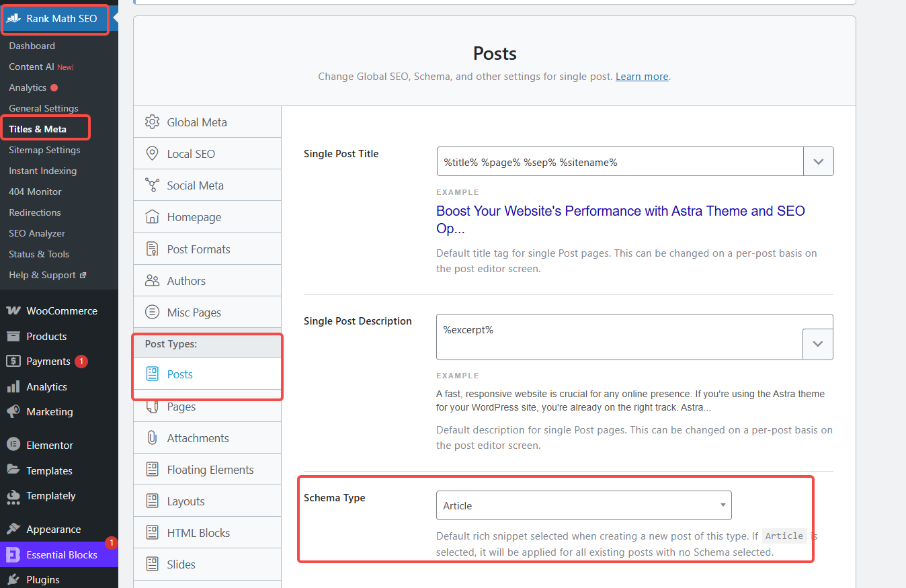Click the Authors people icon

153,281
